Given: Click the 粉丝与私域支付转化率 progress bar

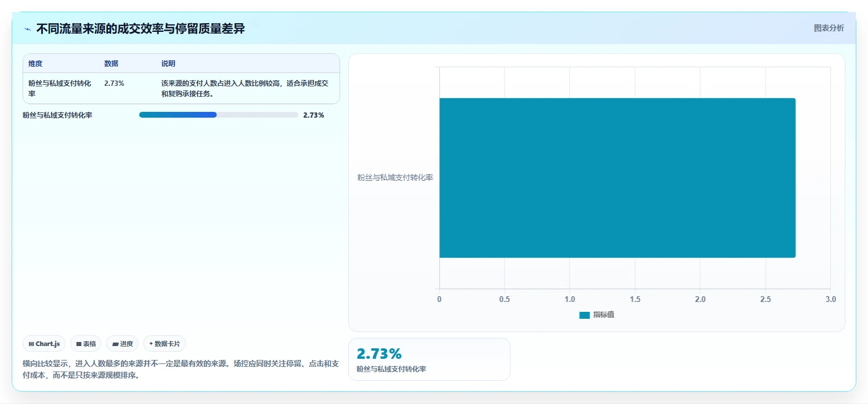Looking at the screenshot, I should click(x=218, y=115).
